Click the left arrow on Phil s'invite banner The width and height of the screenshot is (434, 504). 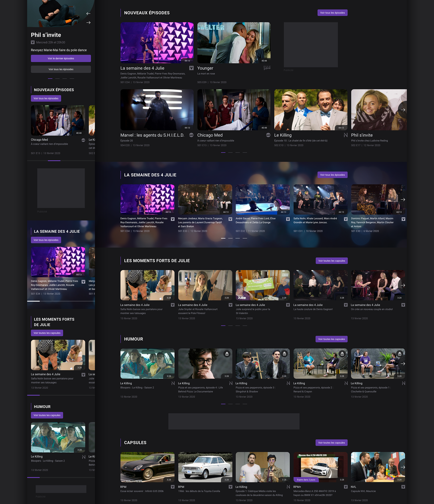tap(88, 14)
